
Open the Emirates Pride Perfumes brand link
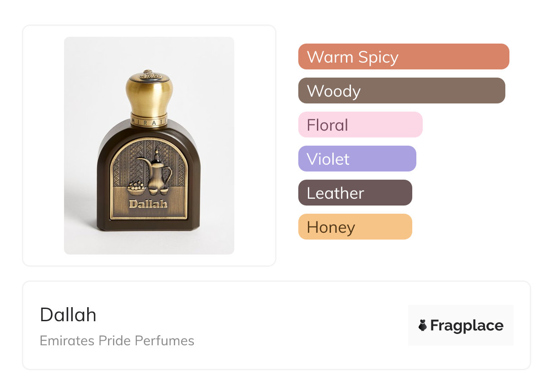point(117,341)
